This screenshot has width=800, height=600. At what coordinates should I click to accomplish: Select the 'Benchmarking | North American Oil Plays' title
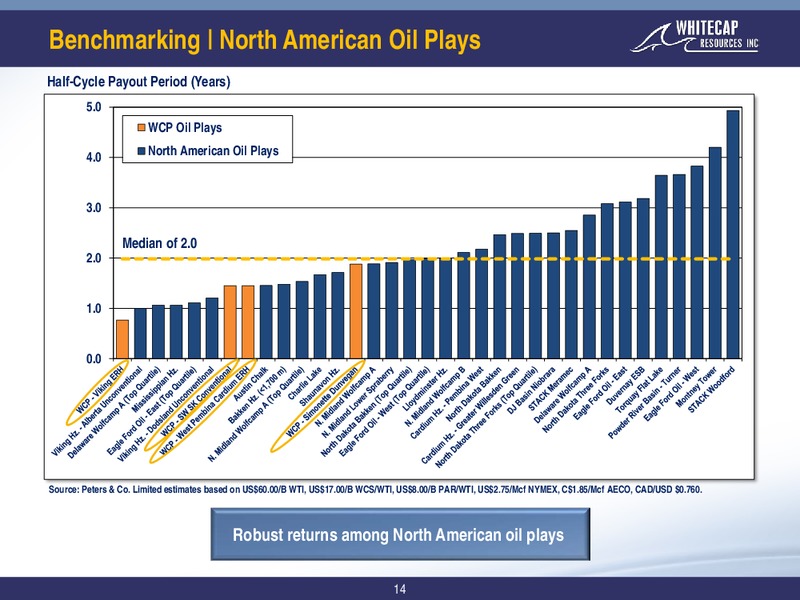tap(265, 40)
